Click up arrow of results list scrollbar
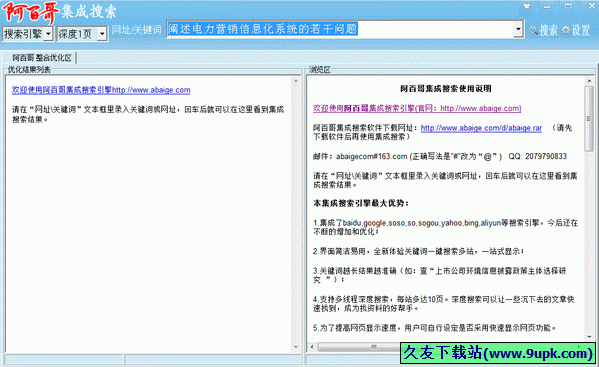Screen dimensions: 599x367 [x=296, y=81]
